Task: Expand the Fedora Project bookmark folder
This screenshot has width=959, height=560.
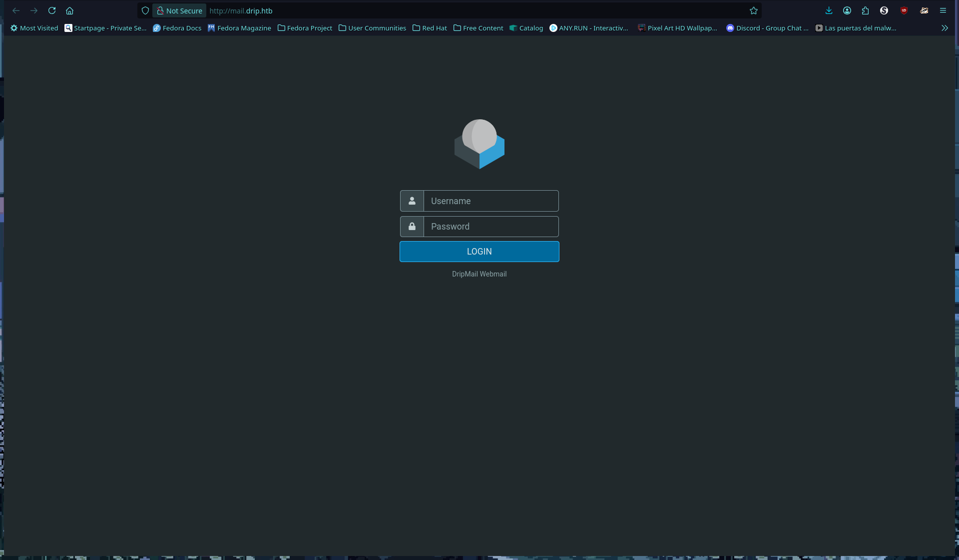Action: 305,28
